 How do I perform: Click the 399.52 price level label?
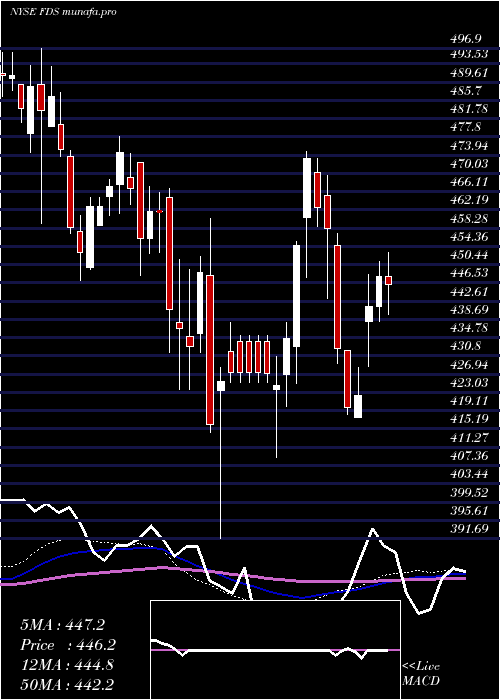(471, 492)
